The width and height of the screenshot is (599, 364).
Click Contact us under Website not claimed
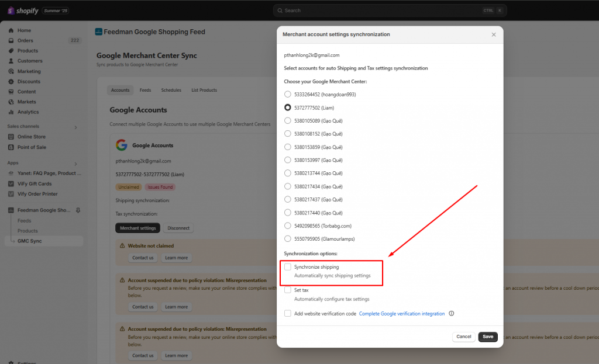click(x=143, y=258)
